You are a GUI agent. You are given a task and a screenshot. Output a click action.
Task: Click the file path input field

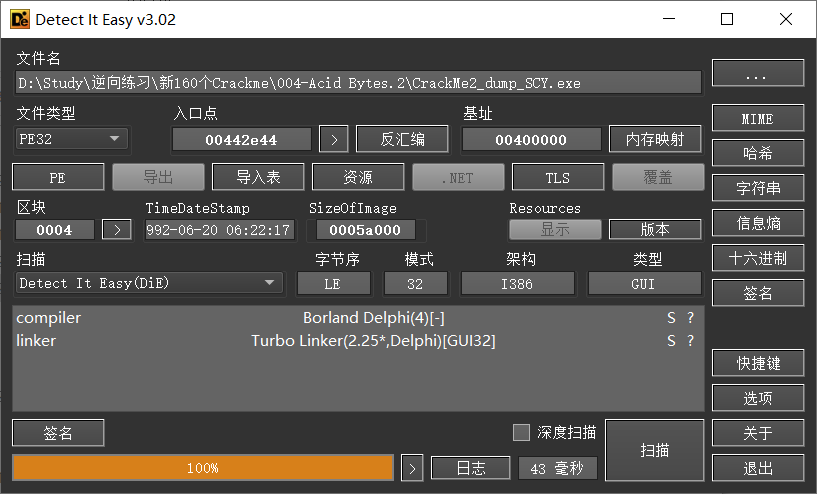[x=358, y=83]
